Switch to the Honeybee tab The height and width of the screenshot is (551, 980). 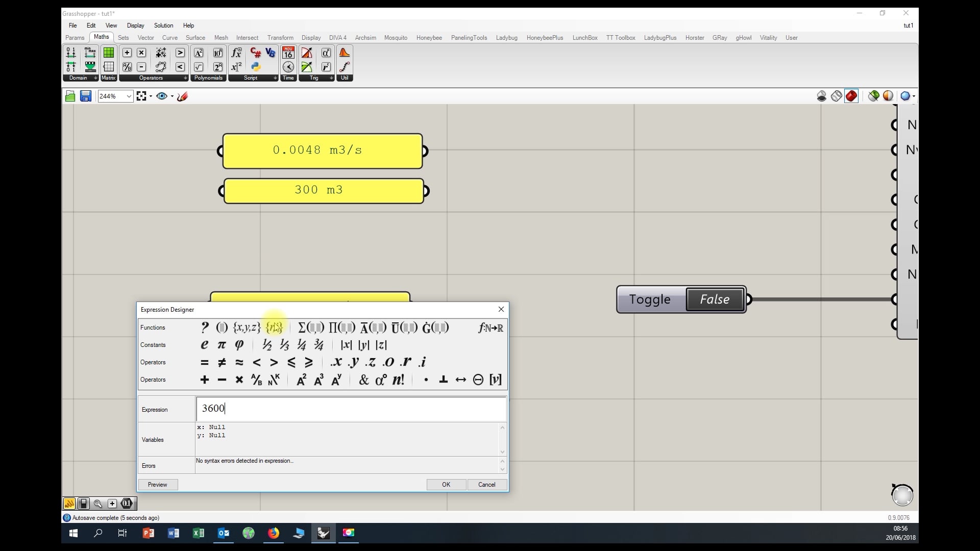(429, 38)
